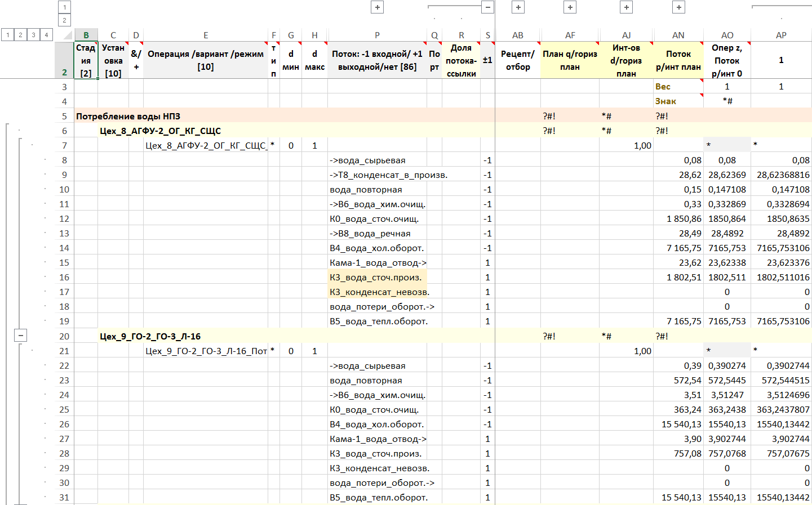
Task: Show column outline level 1
Action: click(64, 7)
